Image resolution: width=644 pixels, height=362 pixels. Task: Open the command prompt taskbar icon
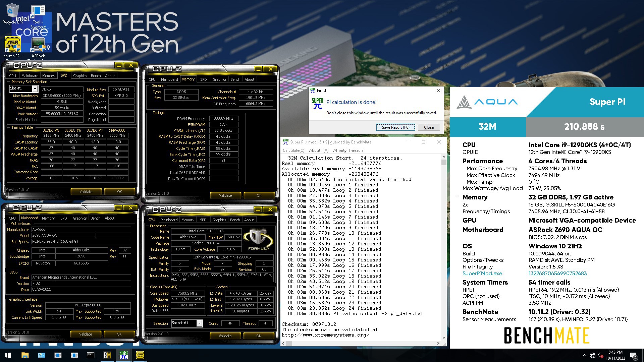pyautogui.click(x=91, y=355)
